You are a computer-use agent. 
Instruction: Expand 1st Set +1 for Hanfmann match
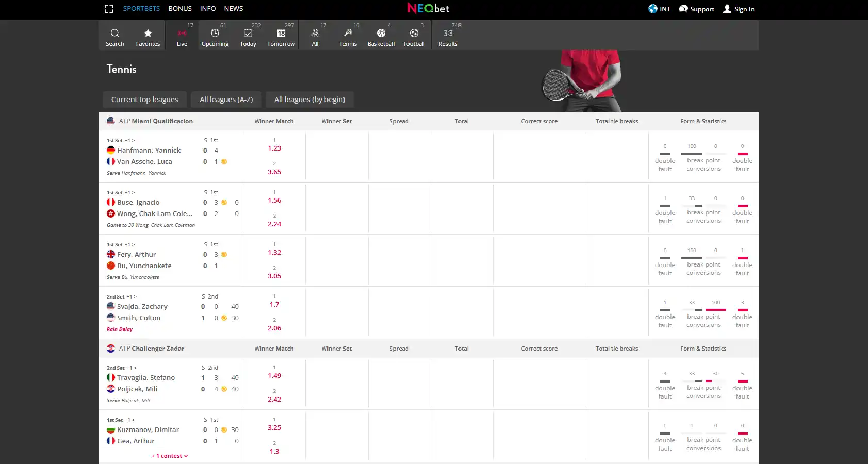coord(121,140)
